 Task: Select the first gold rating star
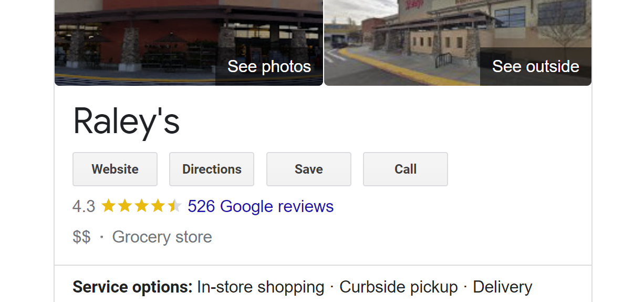pos(108,206)
